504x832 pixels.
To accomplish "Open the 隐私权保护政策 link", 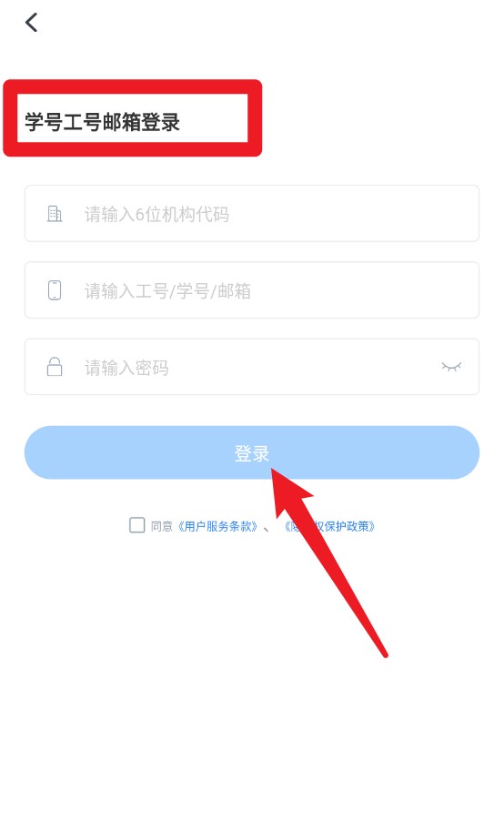I will point(329,526).
